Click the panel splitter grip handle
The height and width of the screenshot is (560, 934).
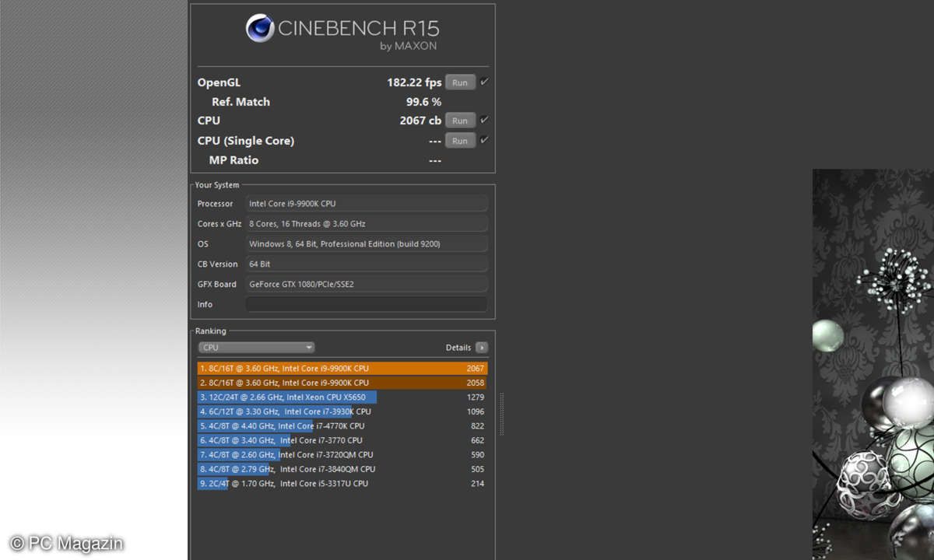tap(502, 414)
